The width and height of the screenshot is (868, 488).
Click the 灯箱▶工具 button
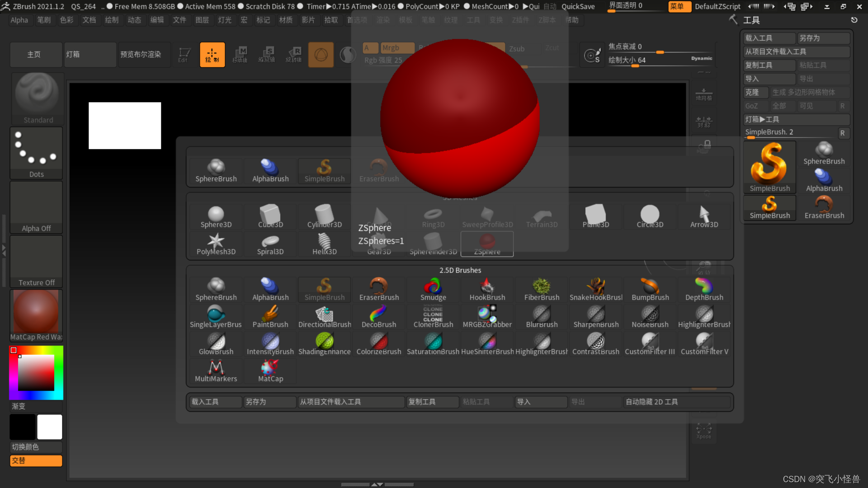(x=796, y=119)
